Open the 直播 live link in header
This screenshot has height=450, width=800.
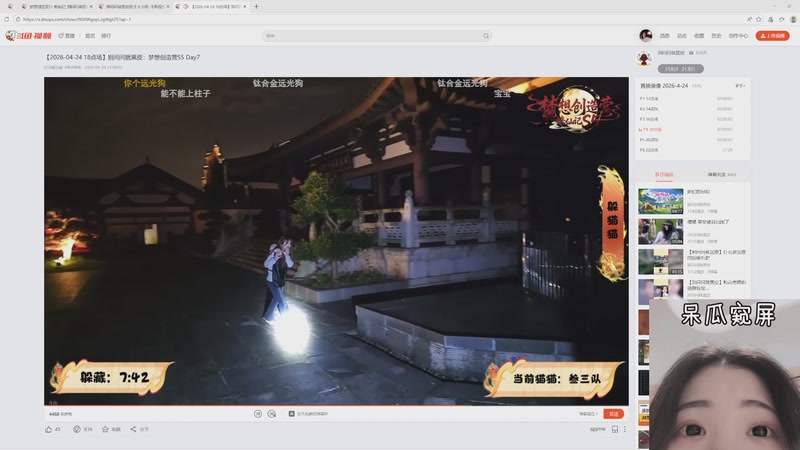tap(67, 36)
